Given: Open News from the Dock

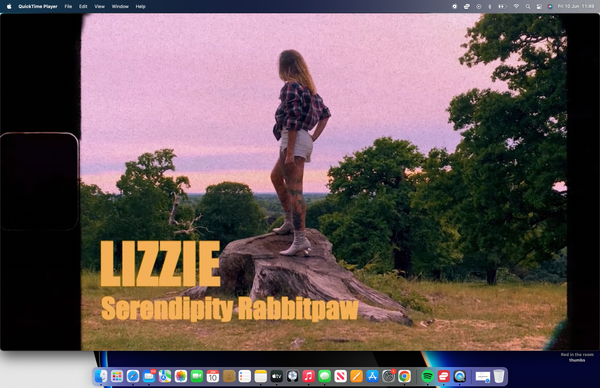Looking at the screenshot, I should tap(341, 377).
